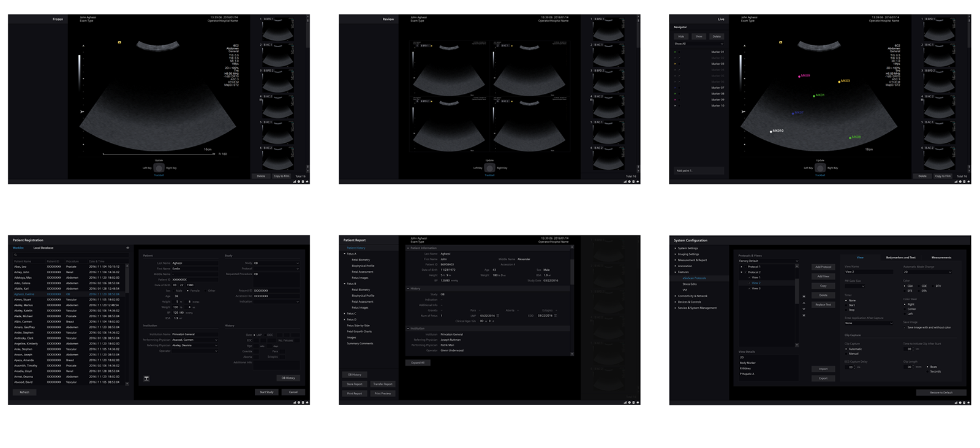Click the yellow orientation marker in Frozen screen
Viewport: 980px width, 448px height.
tap(119, 42)
